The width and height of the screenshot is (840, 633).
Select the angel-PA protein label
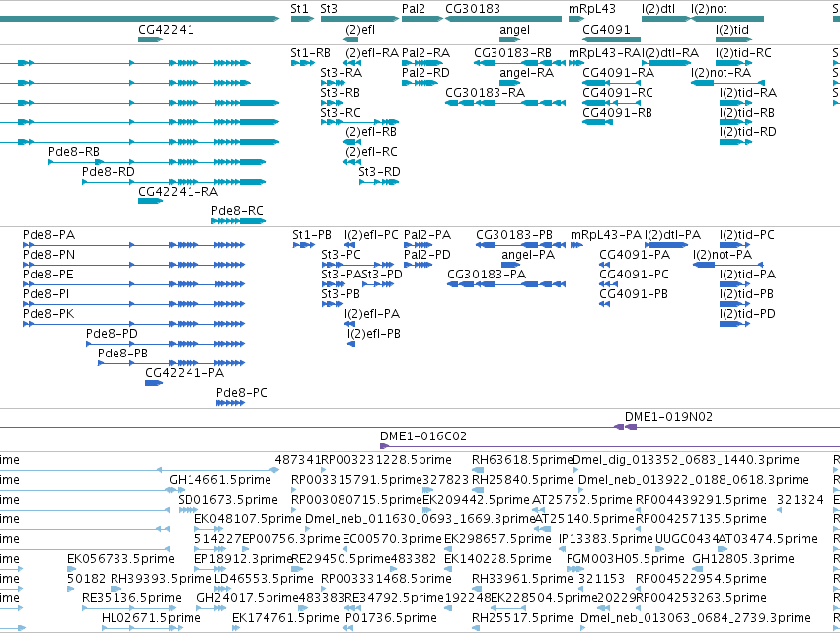(x=528, y=255)
